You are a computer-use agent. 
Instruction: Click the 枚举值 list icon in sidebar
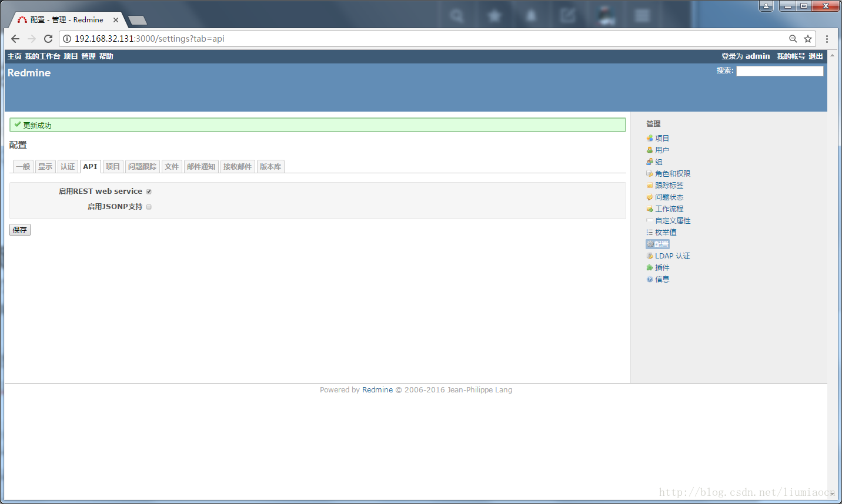[x=650, y=233]
